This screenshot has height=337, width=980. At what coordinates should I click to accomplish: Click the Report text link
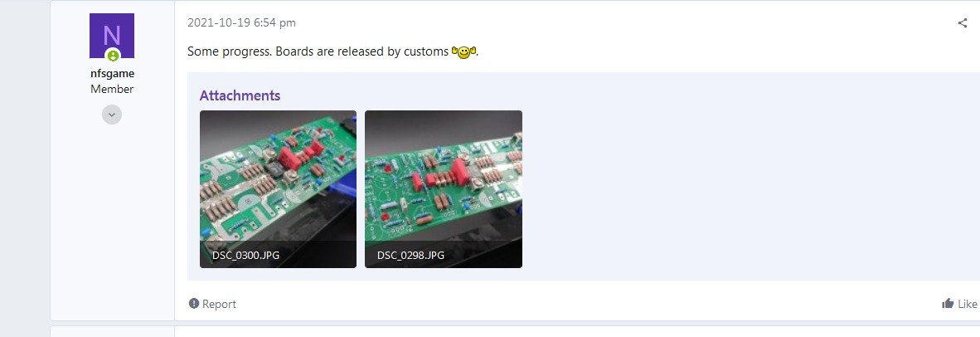click(x=219, y=304)
